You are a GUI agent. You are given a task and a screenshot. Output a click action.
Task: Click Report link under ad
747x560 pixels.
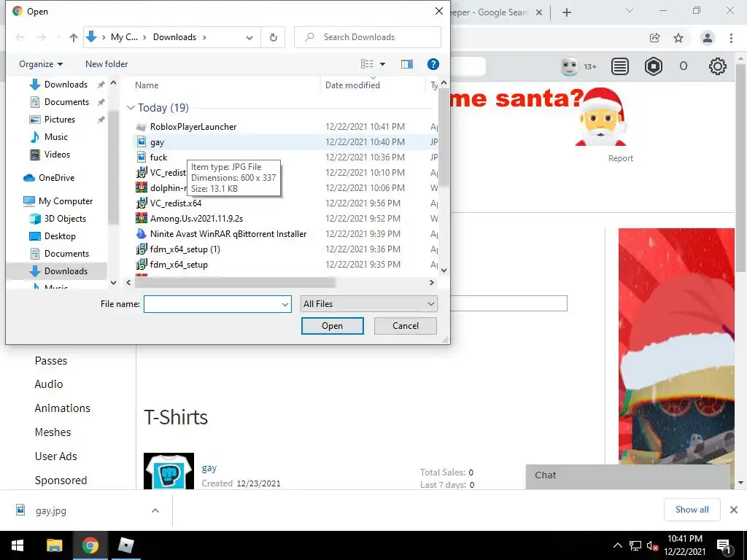(x=620, y=158)
